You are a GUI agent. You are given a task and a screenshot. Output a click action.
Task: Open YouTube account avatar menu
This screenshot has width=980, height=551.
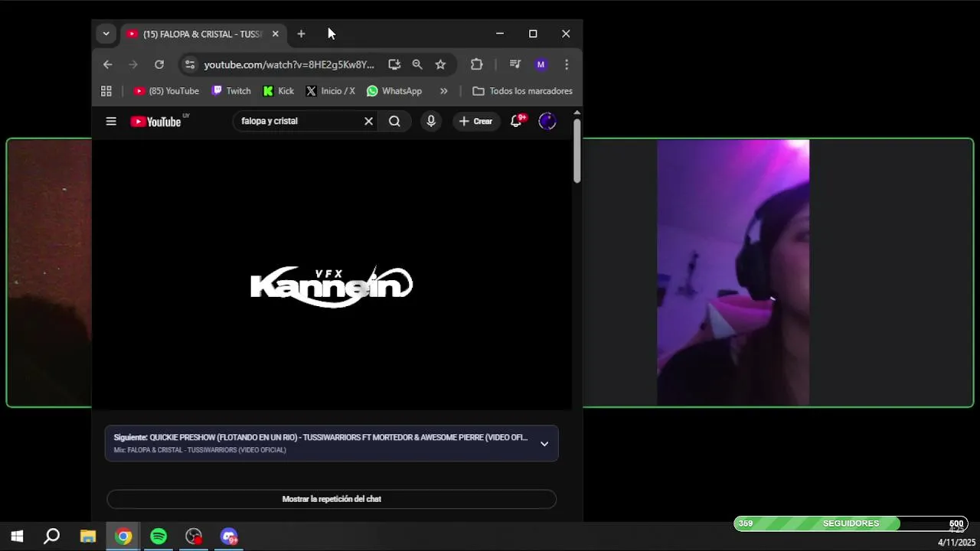point(547,121)
